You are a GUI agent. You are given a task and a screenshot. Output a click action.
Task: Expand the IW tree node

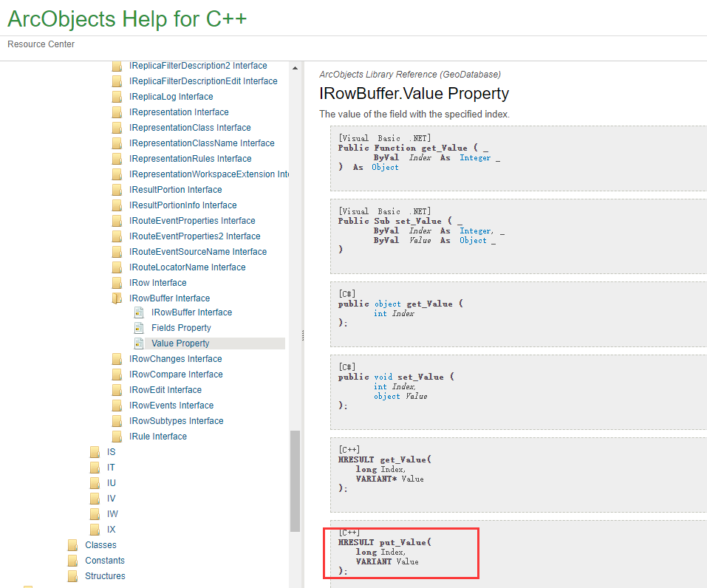(110, 513)
